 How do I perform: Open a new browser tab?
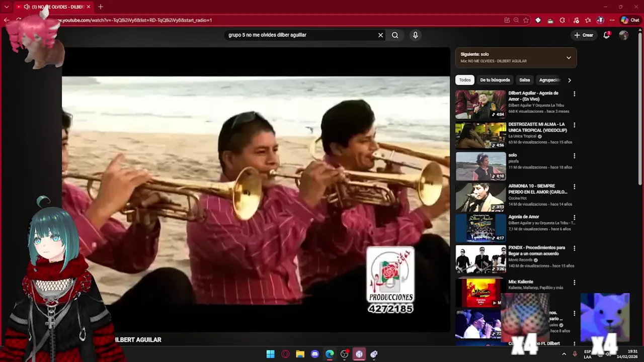click(x=101, y=7)
